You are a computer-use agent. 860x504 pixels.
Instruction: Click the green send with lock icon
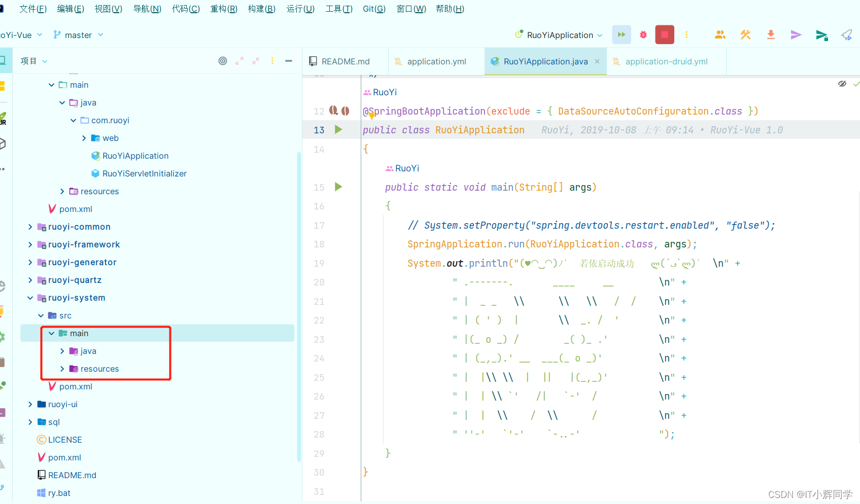[821, 34]
